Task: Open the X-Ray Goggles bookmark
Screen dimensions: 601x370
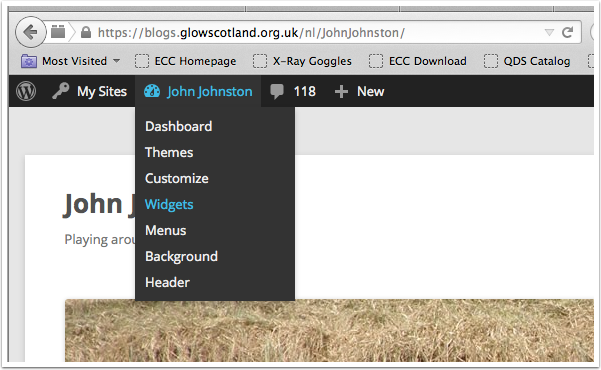Action: coord(302,61)
